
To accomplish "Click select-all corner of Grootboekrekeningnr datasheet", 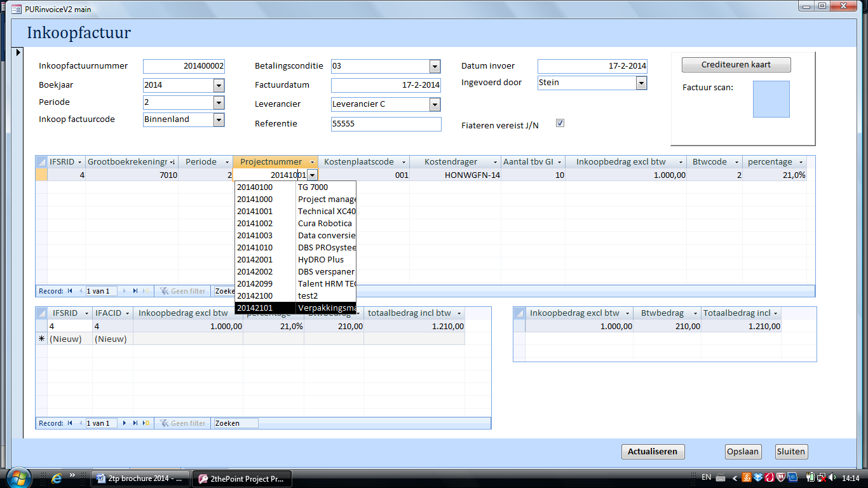I will point(41,162).
